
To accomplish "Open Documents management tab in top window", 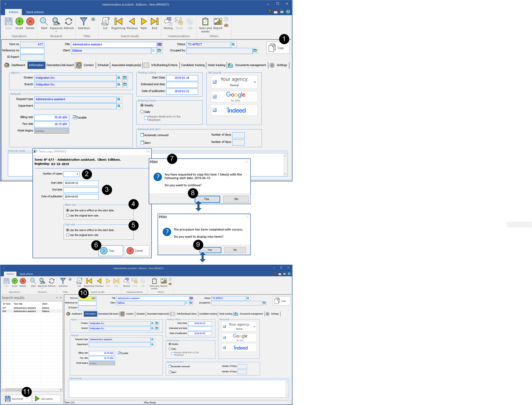I will [247, 65].
